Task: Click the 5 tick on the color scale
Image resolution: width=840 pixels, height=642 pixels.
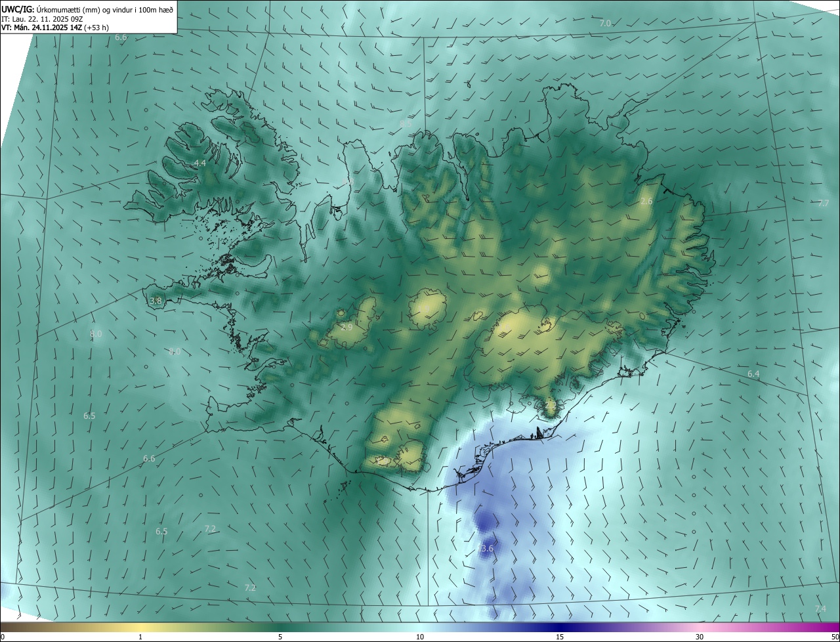Action: [280, 637]
